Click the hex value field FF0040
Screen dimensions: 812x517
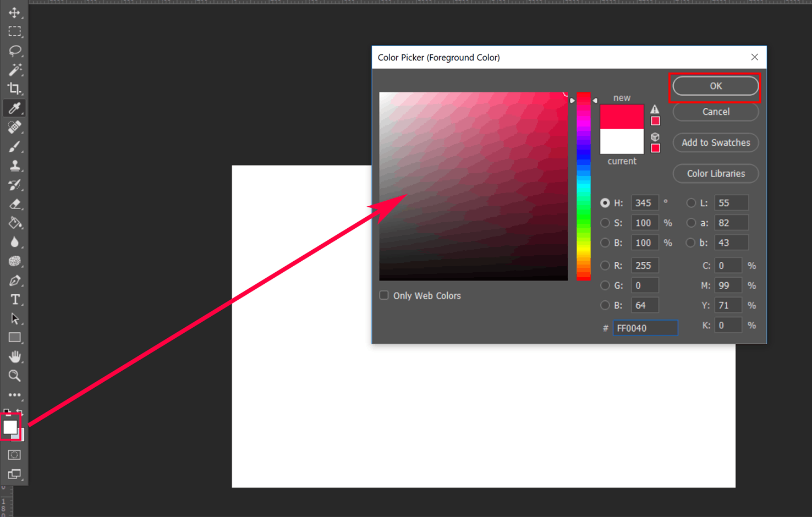645,328
